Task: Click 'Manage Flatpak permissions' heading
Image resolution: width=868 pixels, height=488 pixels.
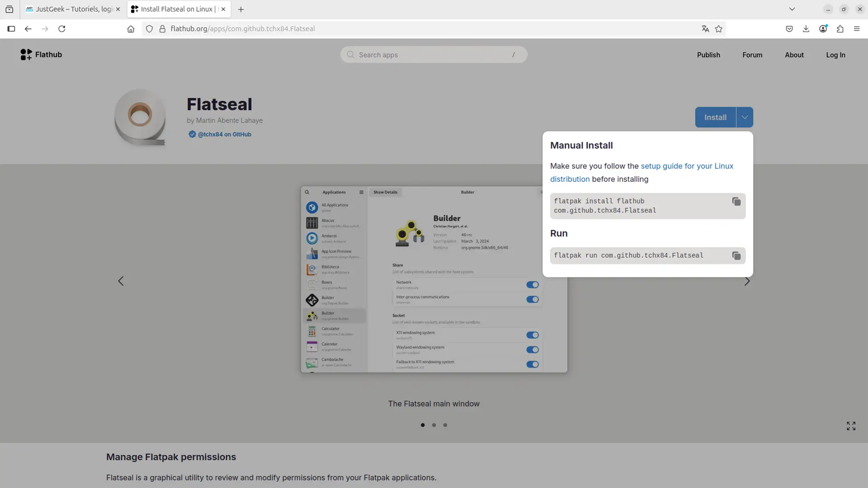Action: (171, 457)
